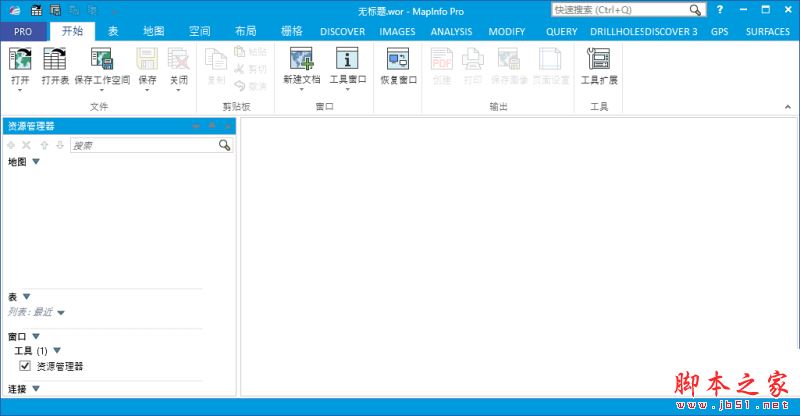Collapse the ribbon with the chevron
The width and height of the screenshot is (800, 416).
(788, 107)
